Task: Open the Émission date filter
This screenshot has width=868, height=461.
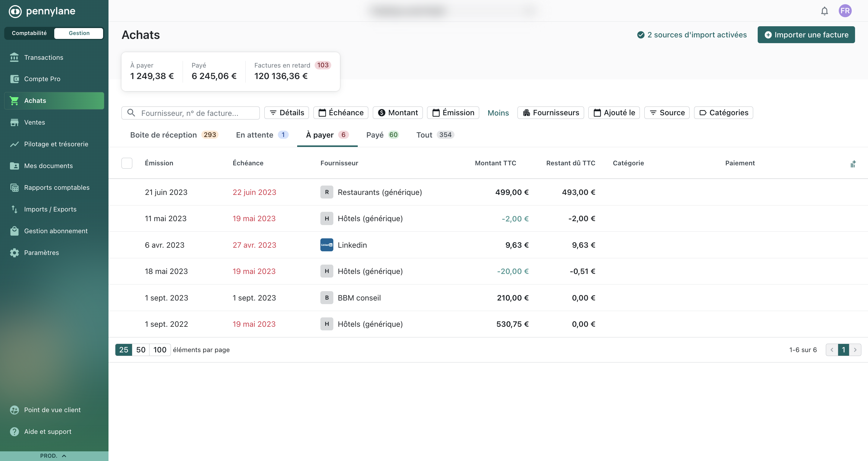Action: click(453, 113)
